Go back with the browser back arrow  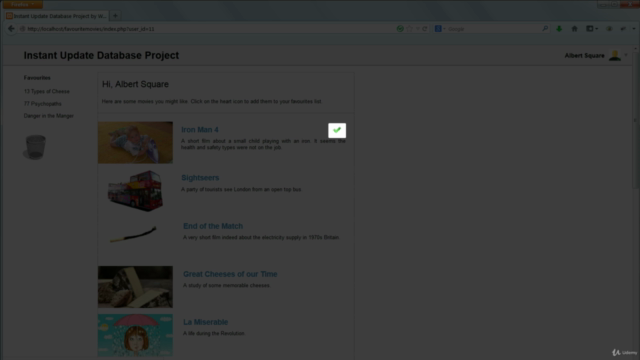(x=11, y=29)
